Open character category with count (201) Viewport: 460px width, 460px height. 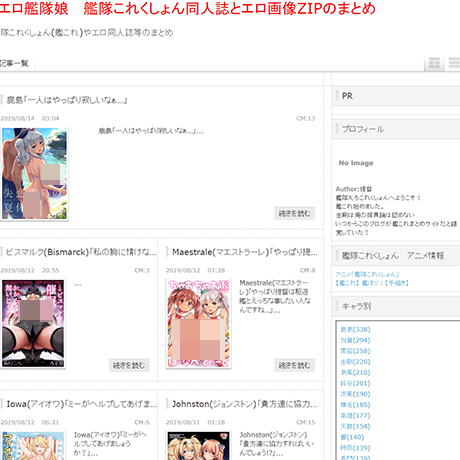point(355,383)
